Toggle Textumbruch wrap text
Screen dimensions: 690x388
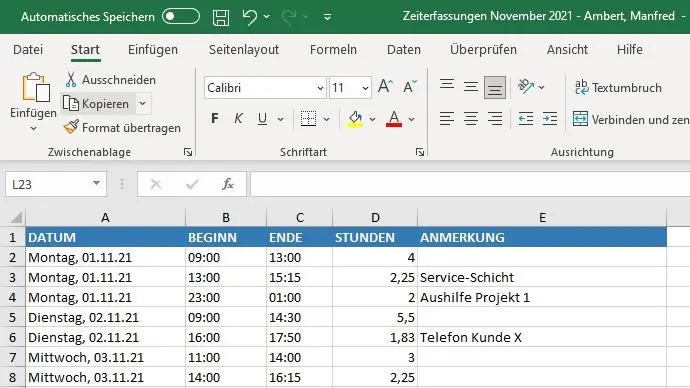click(x=618, y=88)
